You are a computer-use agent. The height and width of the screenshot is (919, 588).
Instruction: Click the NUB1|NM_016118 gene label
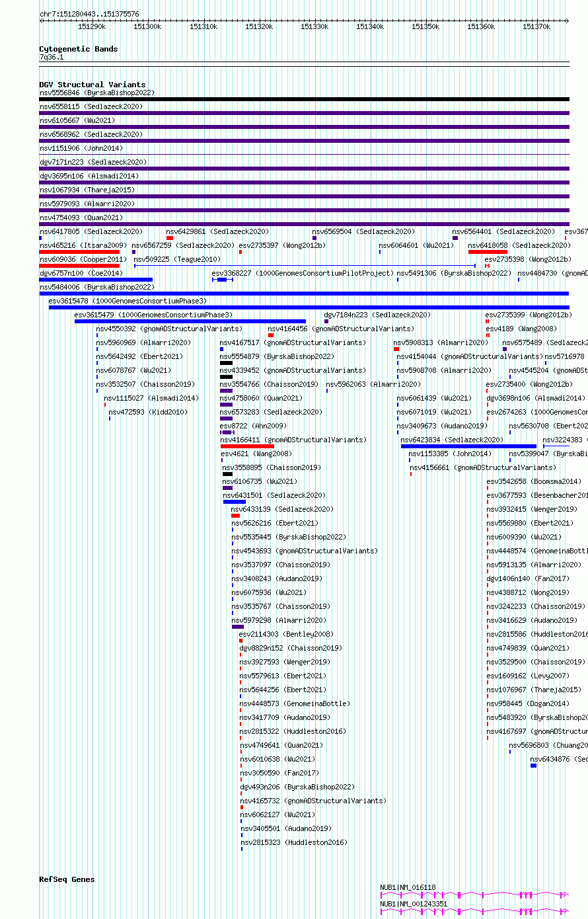(408, 887)
